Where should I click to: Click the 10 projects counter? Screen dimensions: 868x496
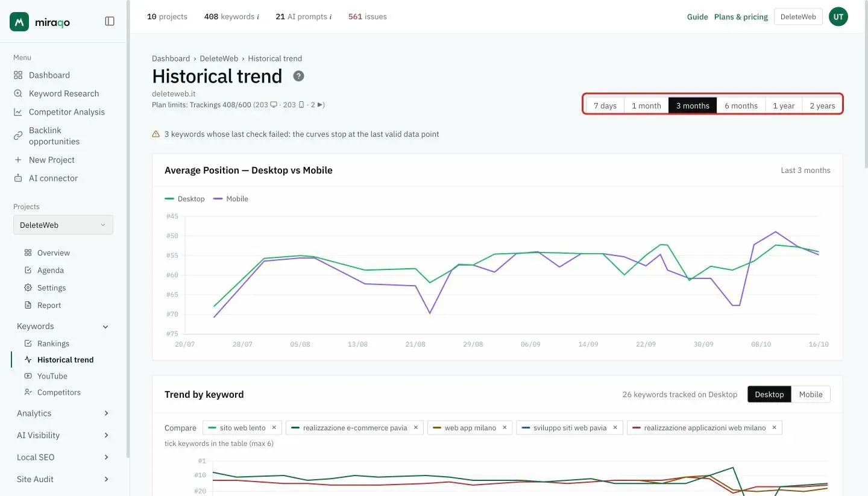167,17
